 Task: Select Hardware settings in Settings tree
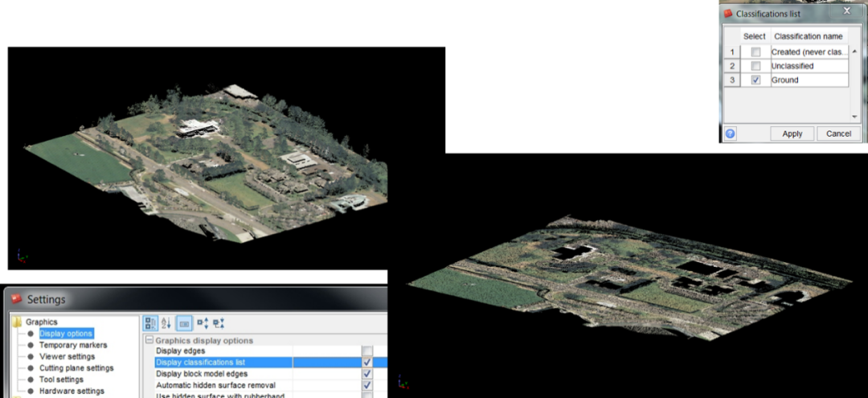tap(72, 391)
